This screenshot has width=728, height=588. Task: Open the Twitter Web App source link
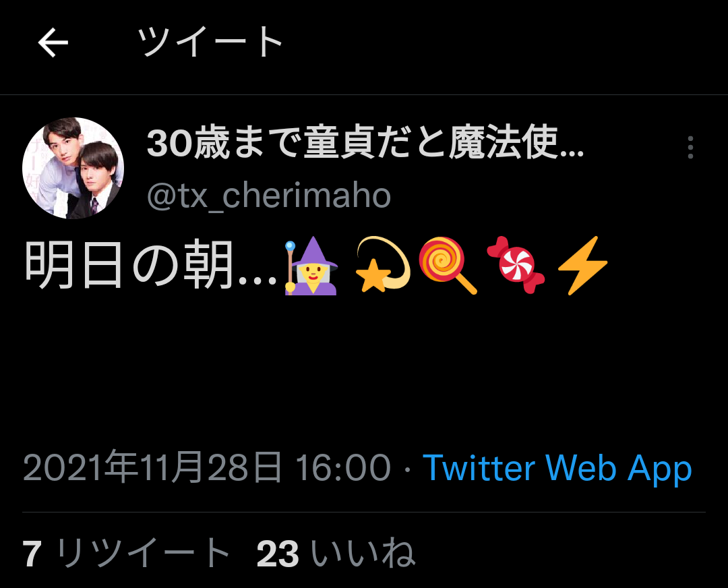click(557, 468)
